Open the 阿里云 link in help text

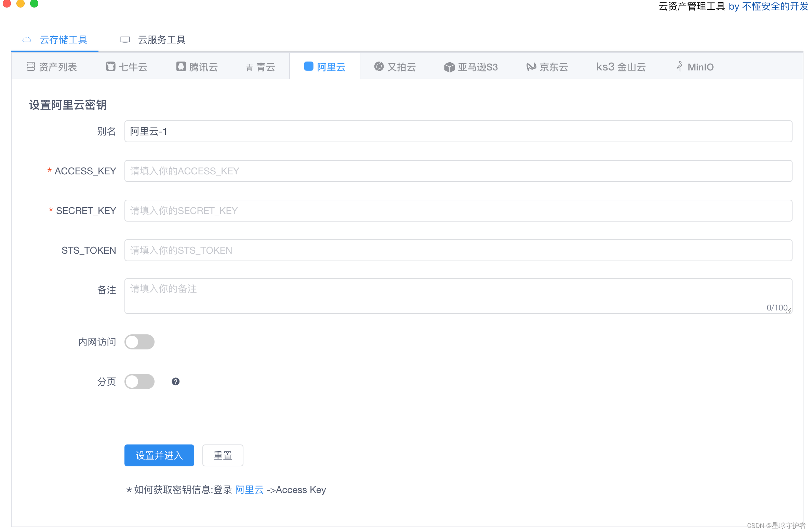click(x=249, y=490)
